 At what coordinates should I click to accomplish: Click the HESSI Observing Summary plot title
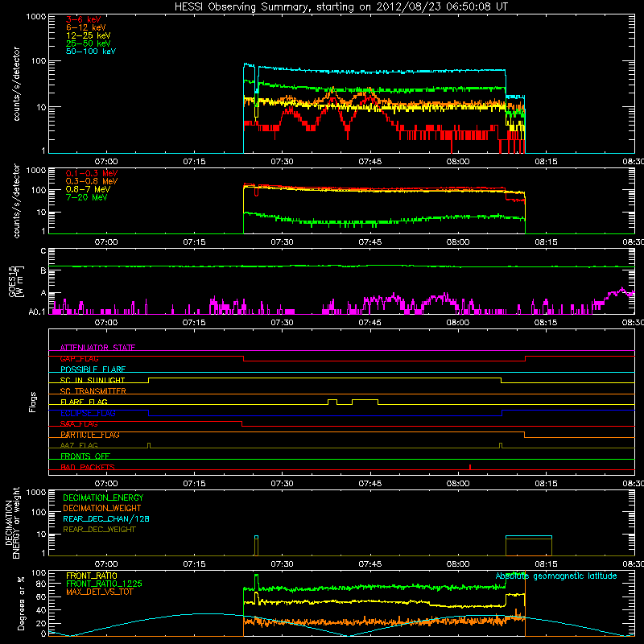click(x=341, y=6)
